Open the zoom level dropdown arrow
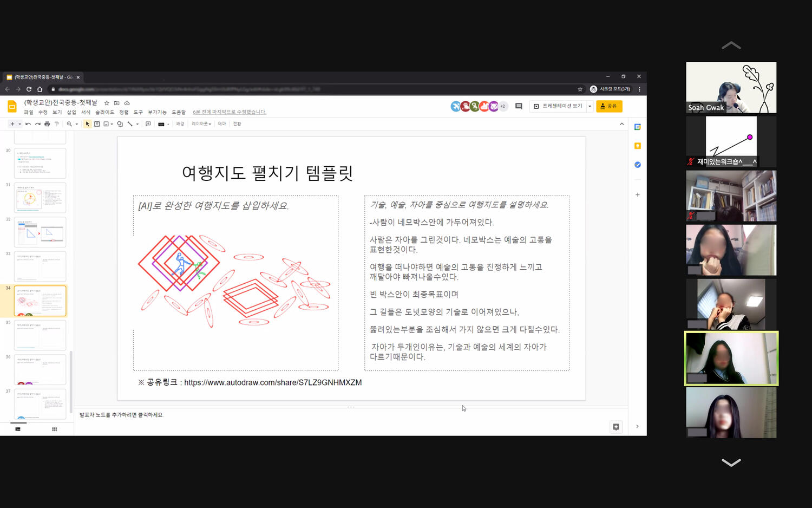Viewport: 812px width, 508px height. (x=76, y=124)
